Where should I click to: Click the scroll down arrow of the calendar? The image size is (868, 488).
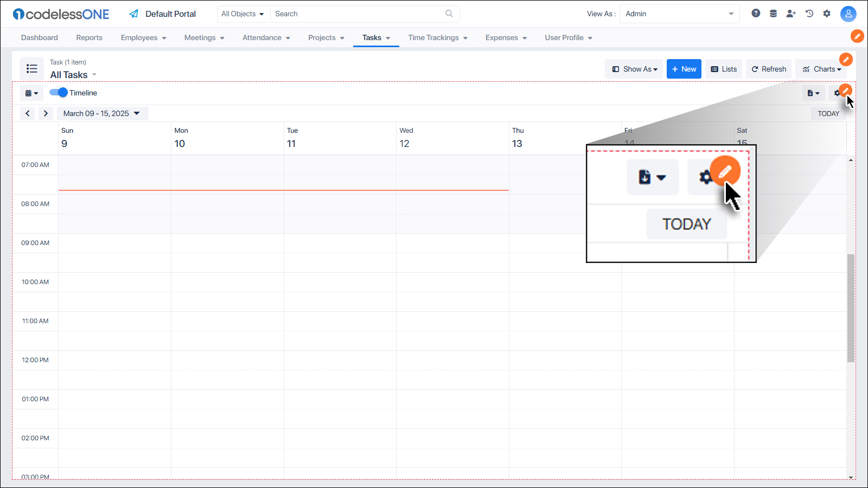[851, 477]
